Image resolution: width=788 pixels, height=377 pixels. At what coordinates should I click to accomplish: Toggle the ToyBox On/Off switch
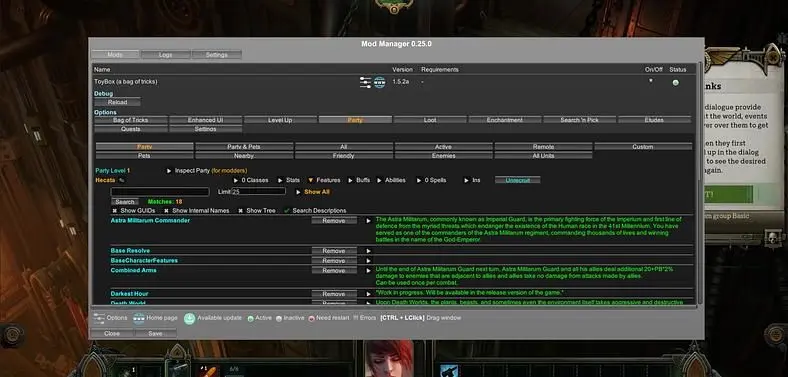(651, 80)
